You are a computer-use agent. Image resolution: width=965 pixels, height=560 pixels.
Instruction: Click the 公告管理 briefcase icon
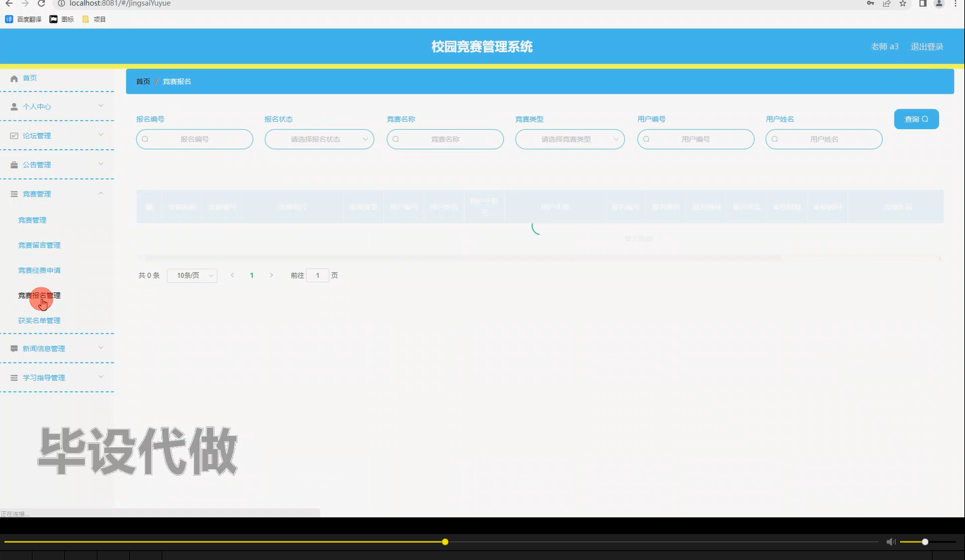tap(14, 164)
